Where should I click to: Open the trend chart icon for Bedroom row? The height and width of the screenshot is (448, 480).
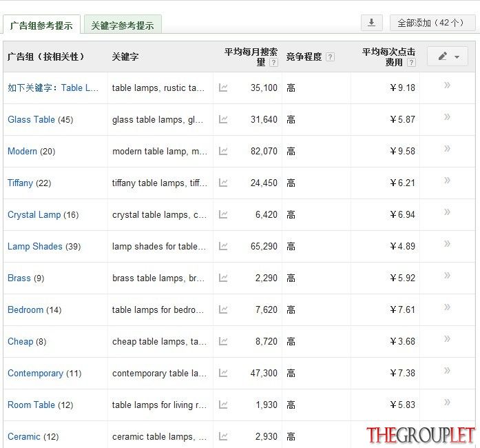(223, 309)
